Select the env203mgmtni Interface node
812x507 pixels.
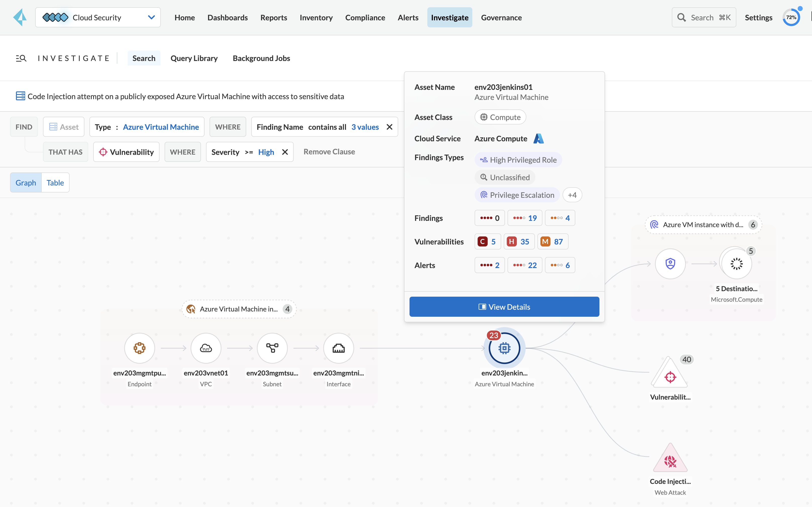pyautogui.click(x=338, y=348)
